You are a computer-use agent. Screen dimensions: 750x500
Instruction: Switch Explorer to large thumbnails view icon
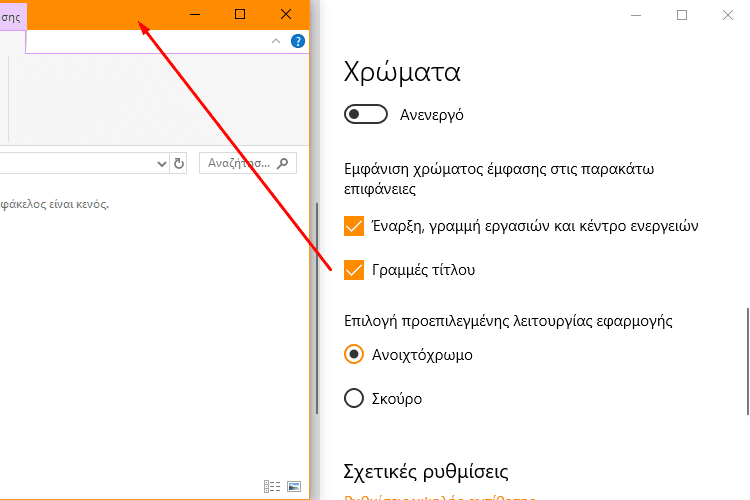294,487
